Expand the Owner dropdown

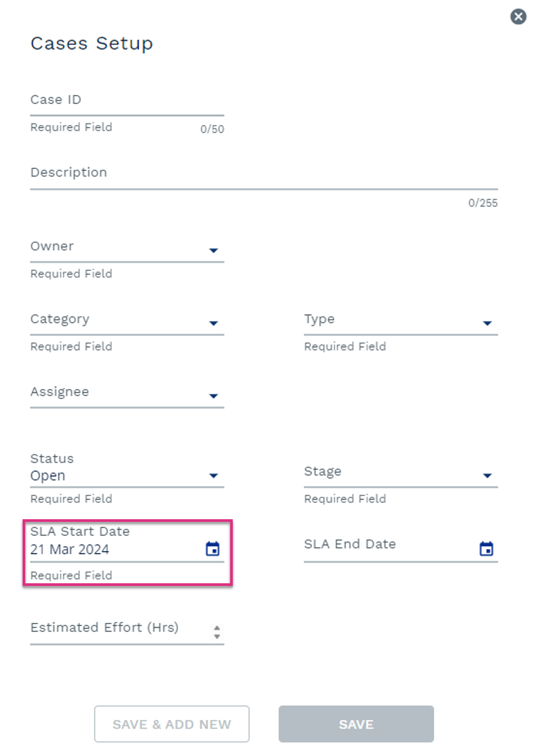pyautogui.click(x=213, y=250)
